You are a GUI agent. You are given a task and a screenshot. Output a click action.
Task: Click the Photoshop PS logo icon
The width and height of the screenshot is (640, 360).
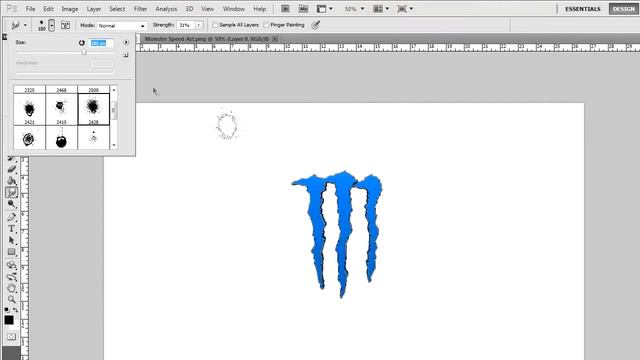[11, 9]
